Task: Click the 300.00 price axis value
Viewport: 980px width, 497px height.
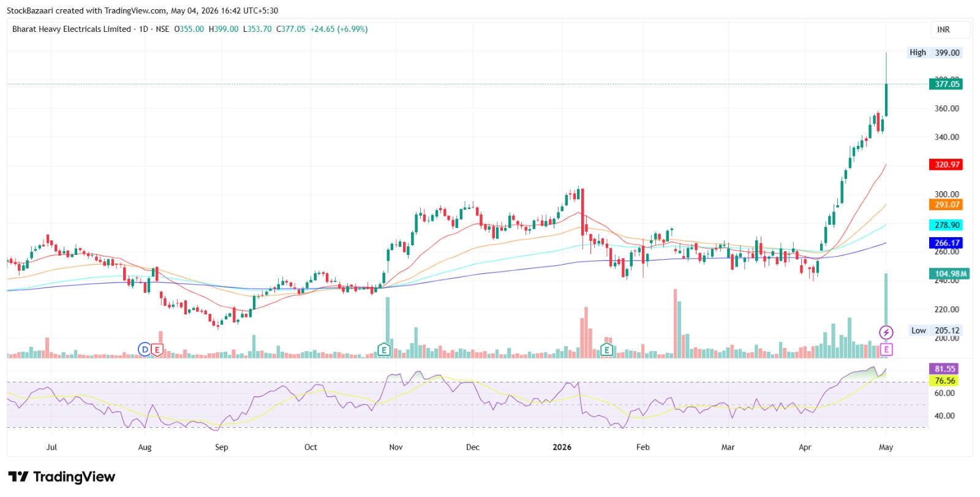Action: pyautogui.click(x=947, y=194)
